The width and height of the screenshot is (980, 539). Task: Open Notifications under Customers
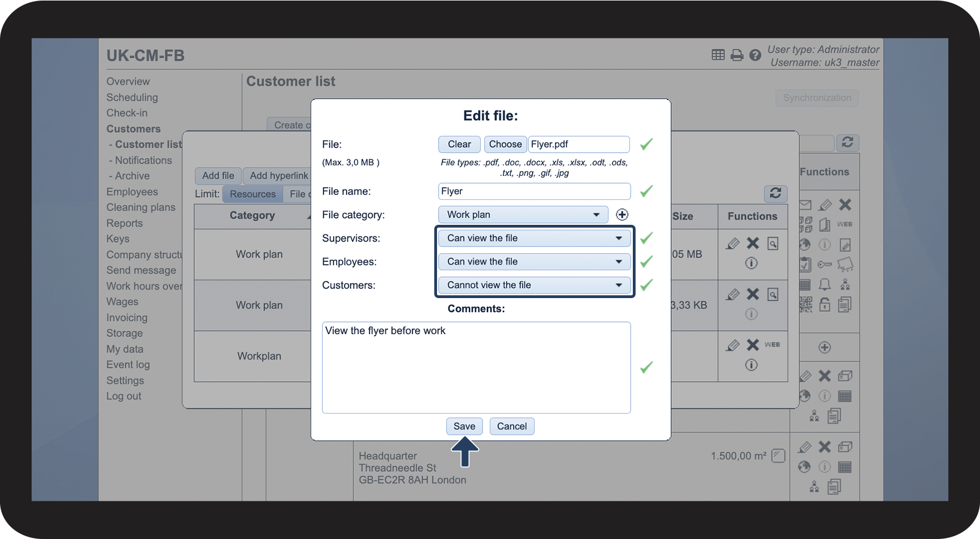coord(143,160)
